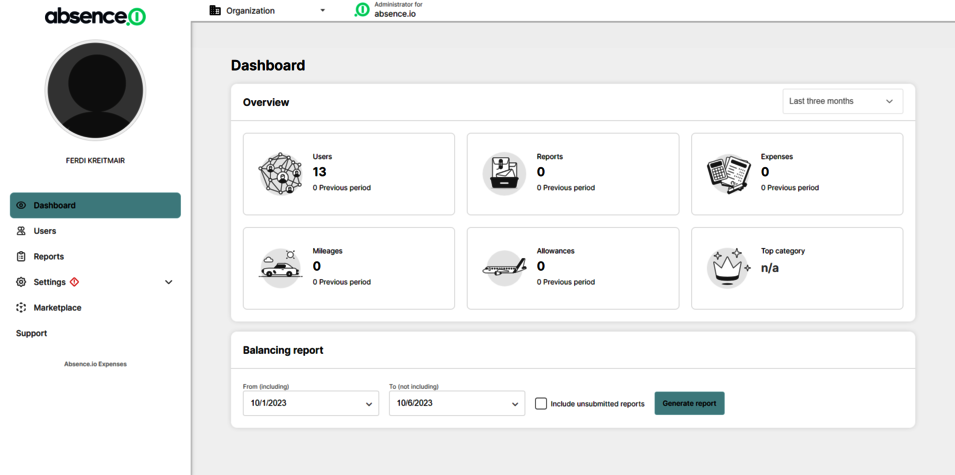Click the Expenses calculator illustration
The width and height of the screenshot is (955, 475).
(x=728, y=174)
